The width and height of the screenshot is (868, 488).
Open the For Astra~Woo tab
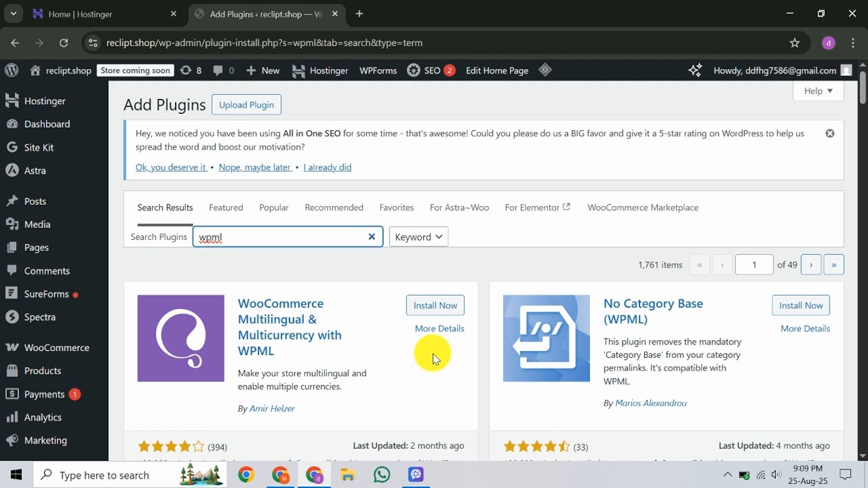click(x=459, y=207)
